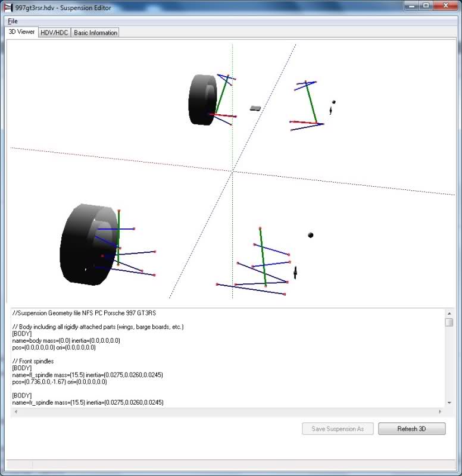Image resolution: width=462 pixels, height=476 pixels.
Task: Click the '// Front spindles' comment line
Action: click(33, 361)
